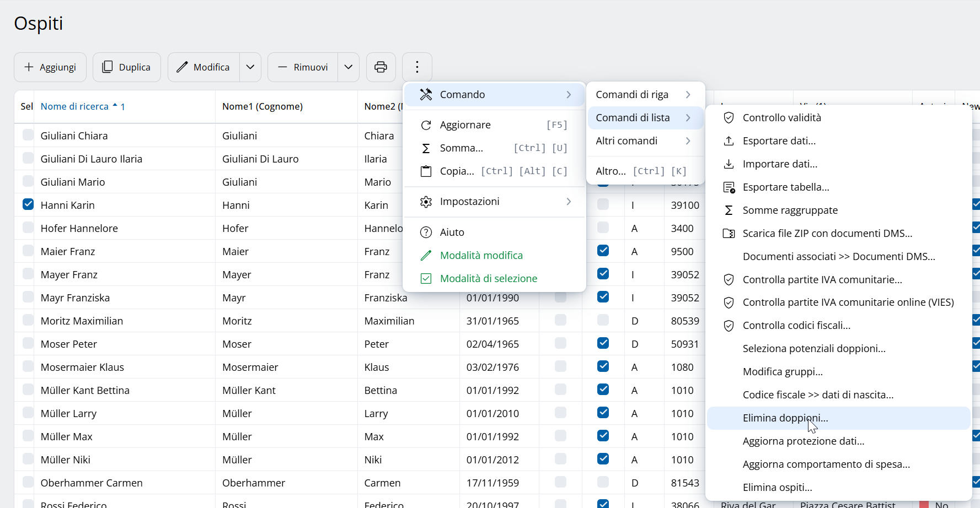Select Modifica gruppi menu entry
980x508 pixels.
[838, 372]
